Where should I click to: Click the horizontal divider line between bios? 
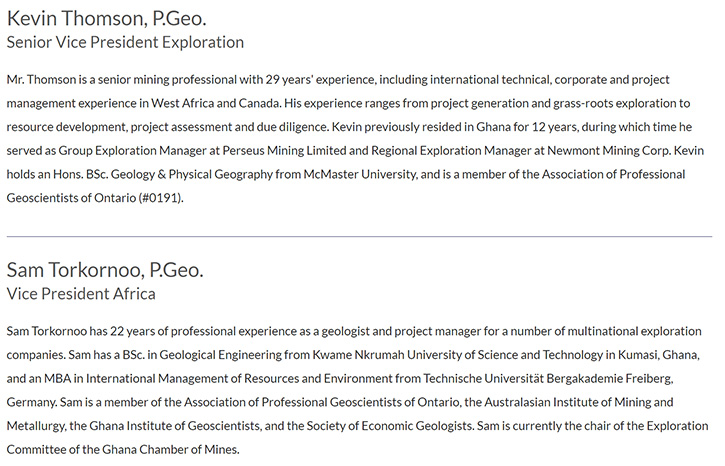(x=359, y=236)
